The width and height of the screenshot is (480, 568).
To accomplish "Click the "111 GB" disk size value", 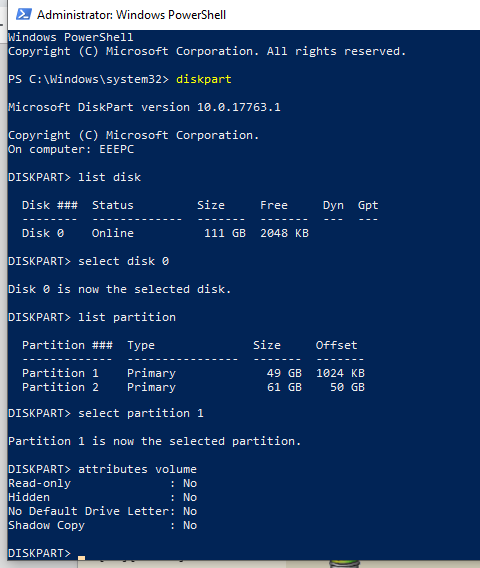I will [225, 233].
